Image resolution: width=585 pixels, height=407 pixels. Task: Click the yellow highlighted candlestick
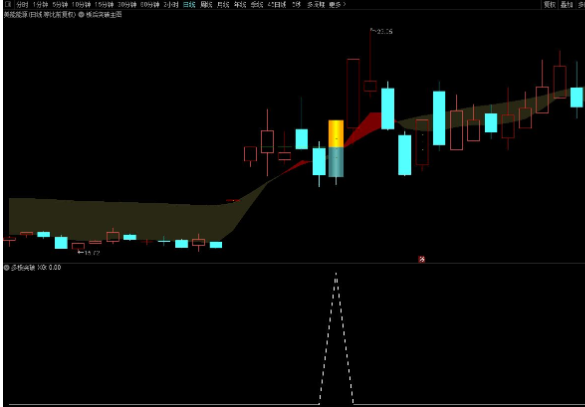tap(336, 134)
